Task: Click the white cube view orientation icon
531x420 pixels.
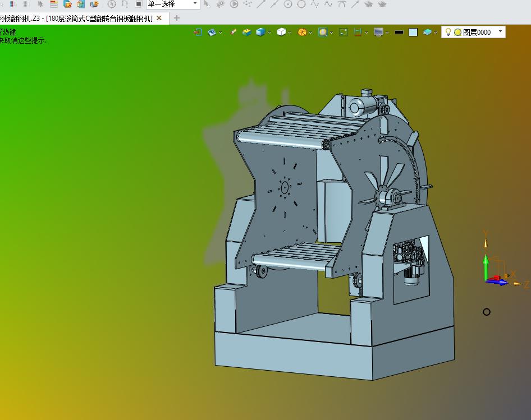Action: coord(281,32)
